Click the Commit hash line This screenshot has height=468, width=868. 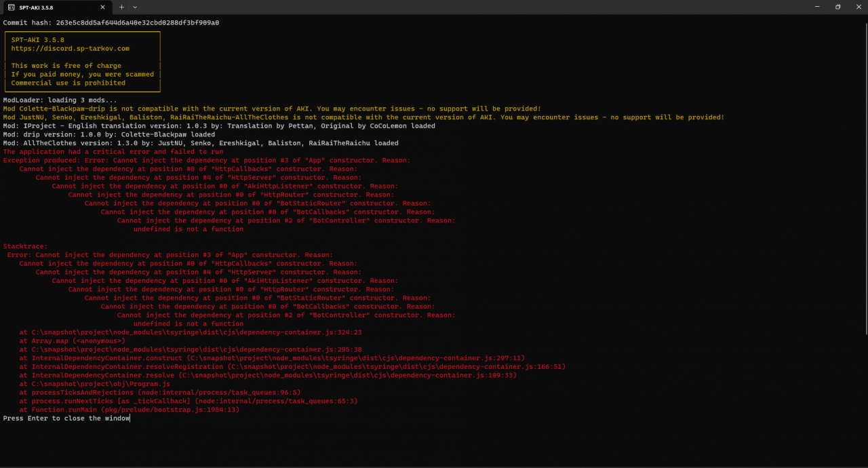click(x=111, y=22)
